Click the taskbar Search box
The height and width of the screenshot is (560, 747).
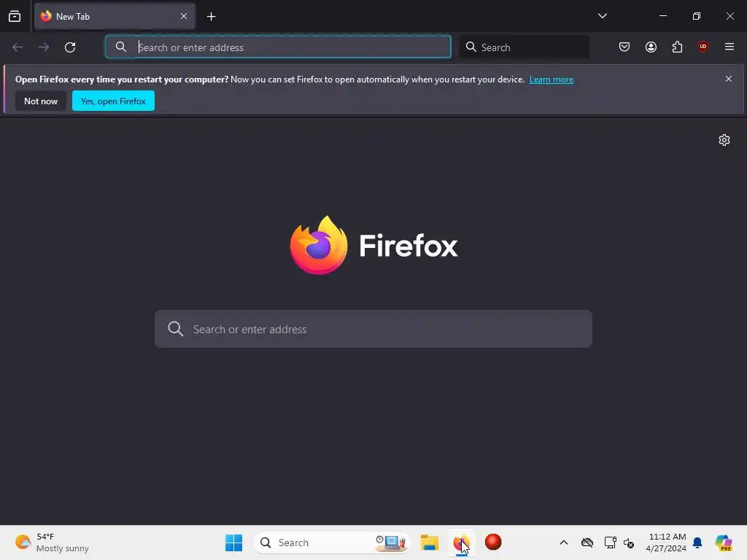332,542
